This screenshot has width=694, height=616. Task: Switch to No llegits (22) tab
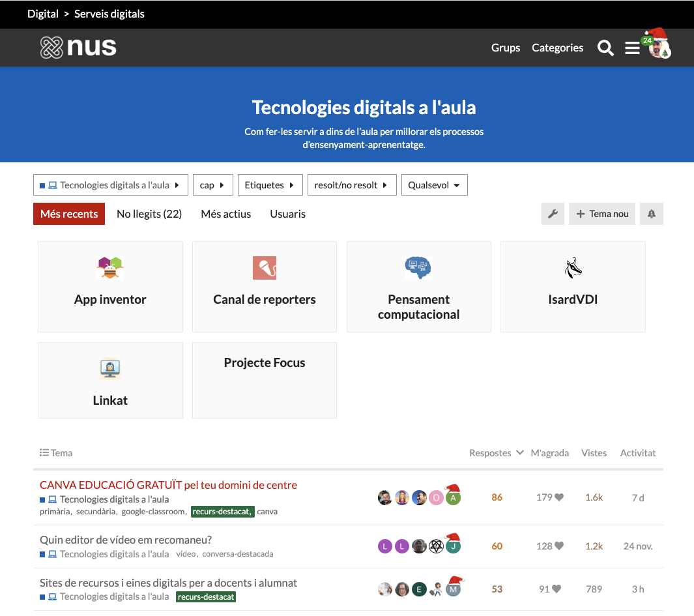point(149,214)
